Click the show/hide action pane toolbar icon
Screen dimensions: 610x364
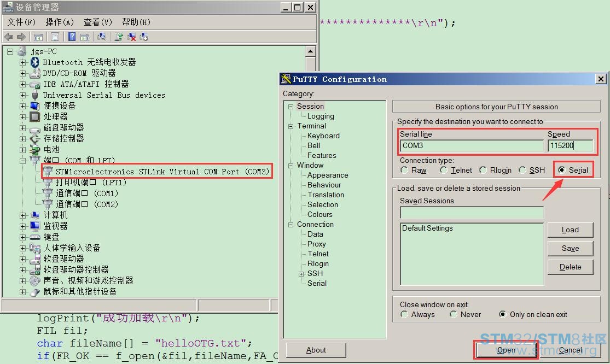(85, 37)
